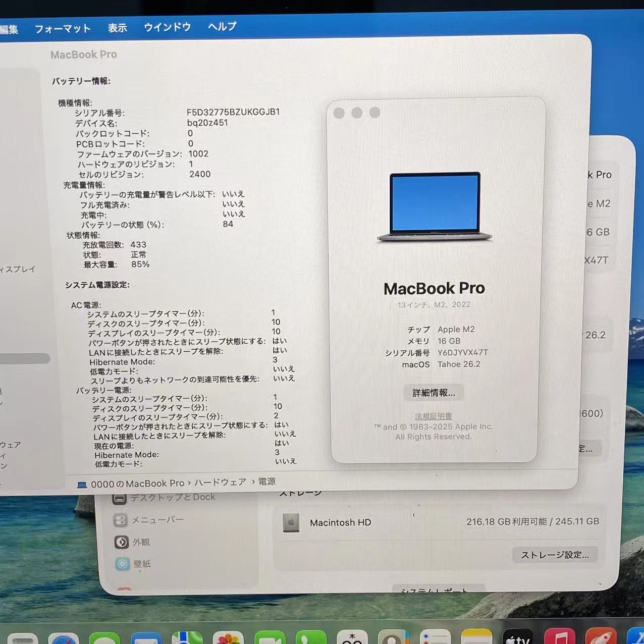Click the 充電量情報: label
The image size is (644, 644).
pyautogui.click(x=84, y=185)
